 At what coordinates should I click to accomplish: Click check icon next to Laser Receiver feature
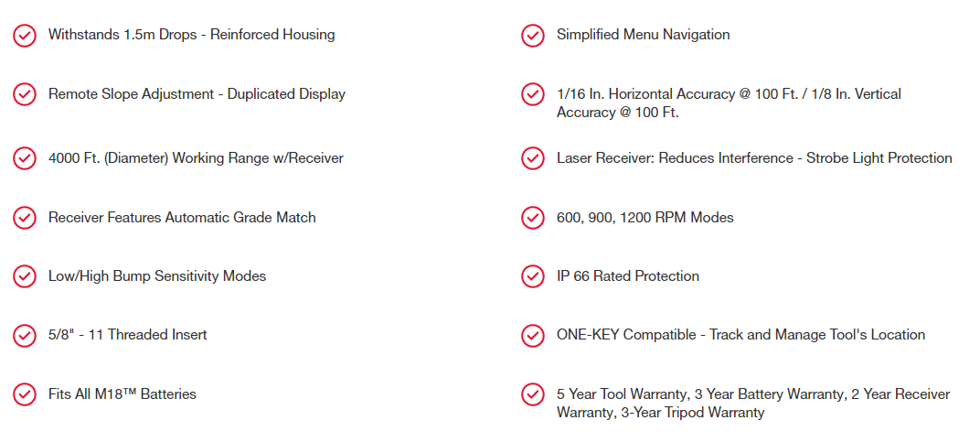(x=533, y=158)
